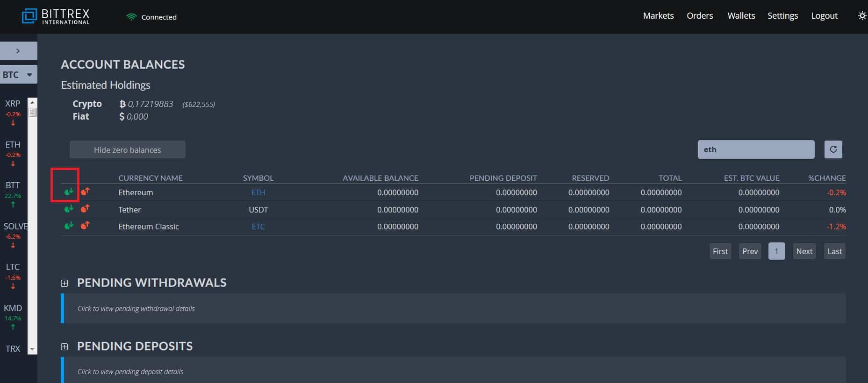Click the Ethereum Classic currency name

tap(149, 227)
